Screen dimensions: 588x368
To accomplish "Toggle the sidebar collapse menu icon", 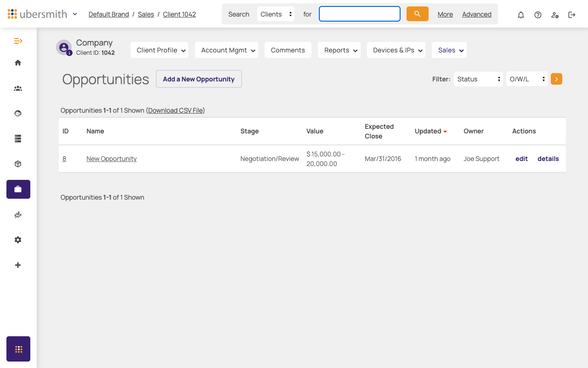I will [x=18, y=41].
